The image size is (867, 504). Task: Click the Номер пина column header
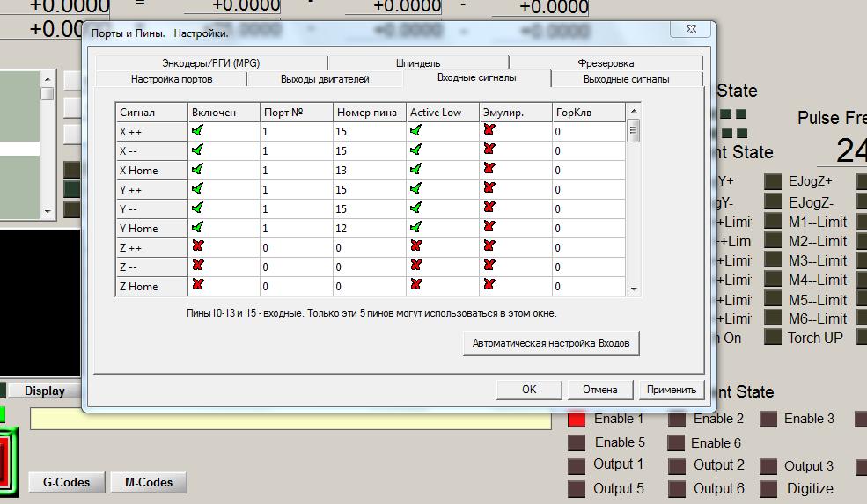369,113
